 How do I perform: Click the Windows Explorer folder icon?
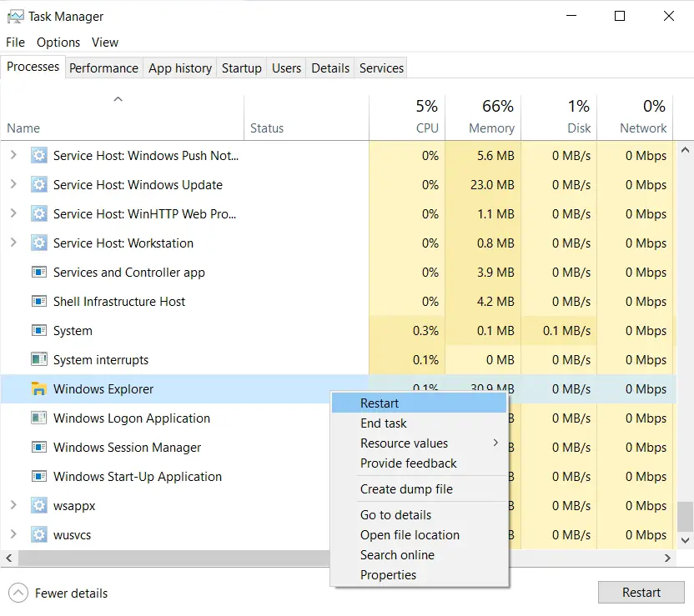click(39, 388)
